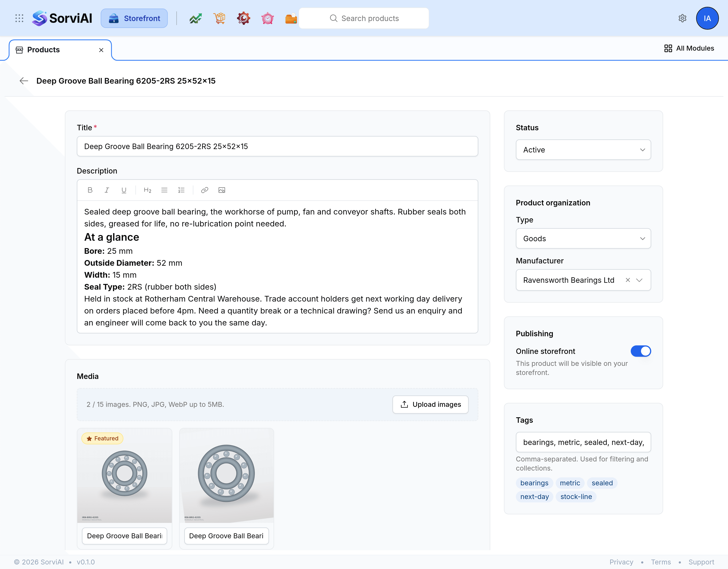Go back with the arrow
The image size is (728, 569).
(x=24, y=81)
